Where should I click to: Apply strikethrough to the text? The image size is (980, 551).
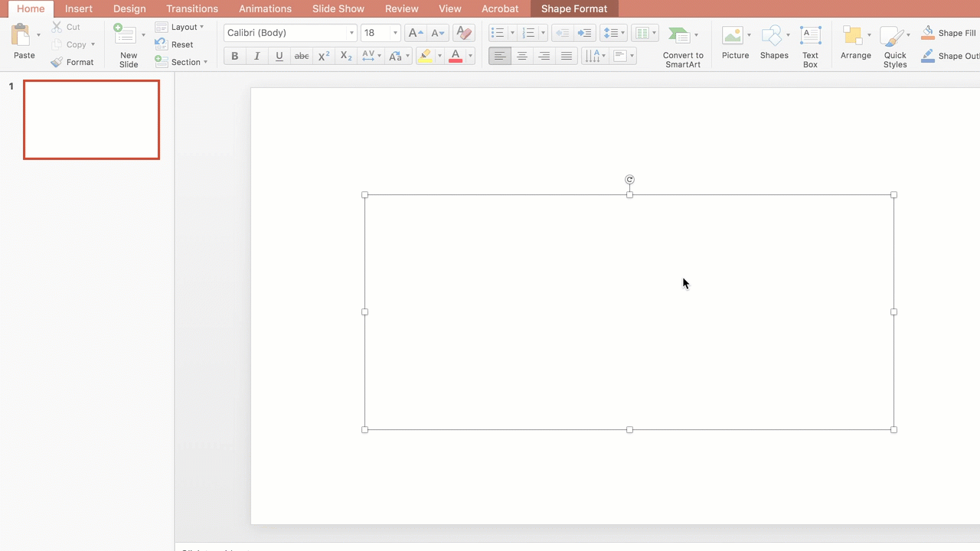(301, 55)
